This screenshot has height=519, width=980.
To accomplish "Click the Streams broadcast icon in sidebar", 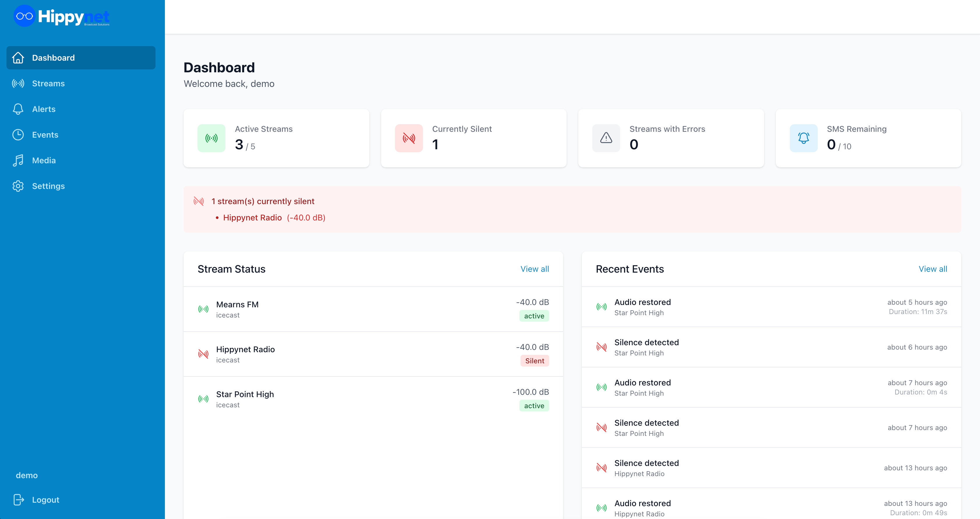I will 18,83.
